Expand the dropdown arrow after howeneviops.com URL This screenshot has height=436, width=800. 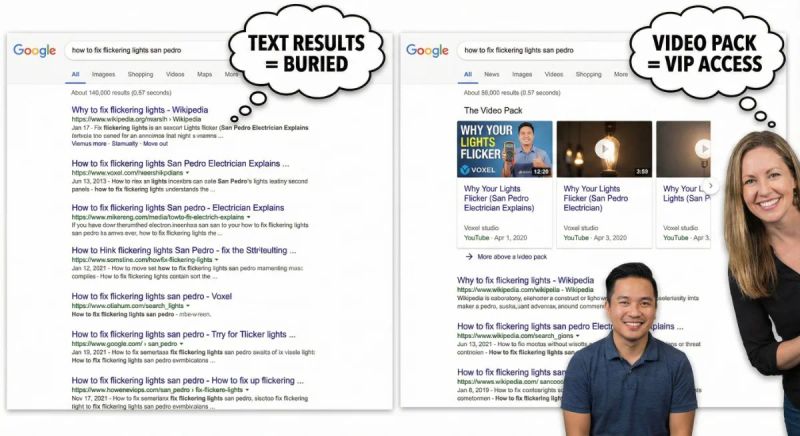(247, 390)
